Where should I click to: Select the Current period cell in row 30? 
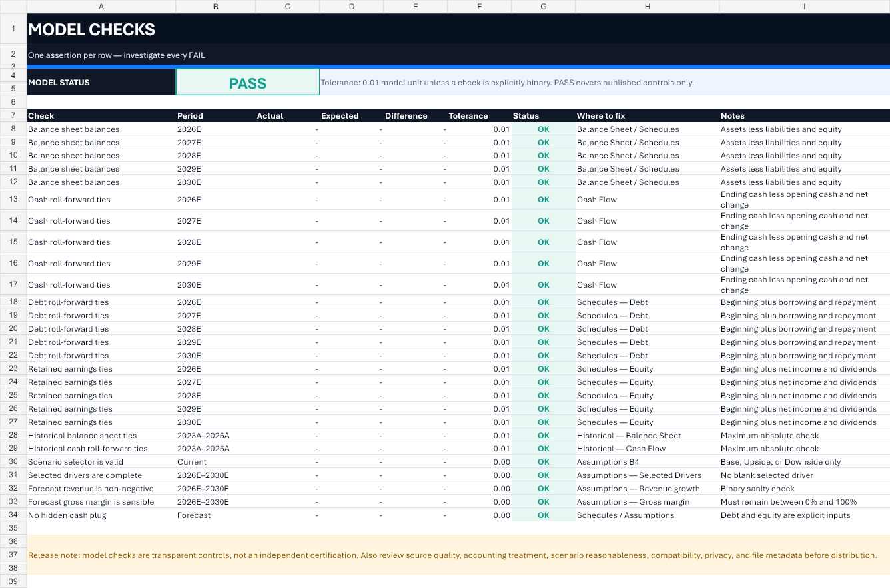[x=216, y=461]
